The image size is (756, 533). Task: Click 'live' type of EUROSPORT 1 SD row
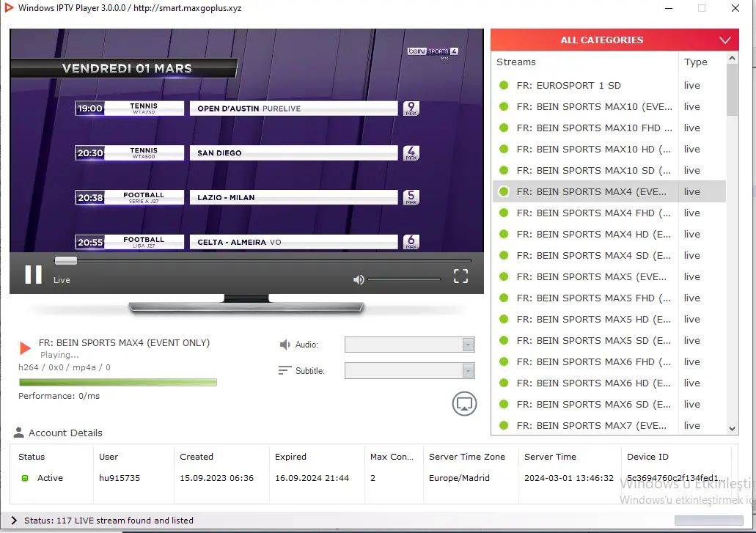pos(691,85)
